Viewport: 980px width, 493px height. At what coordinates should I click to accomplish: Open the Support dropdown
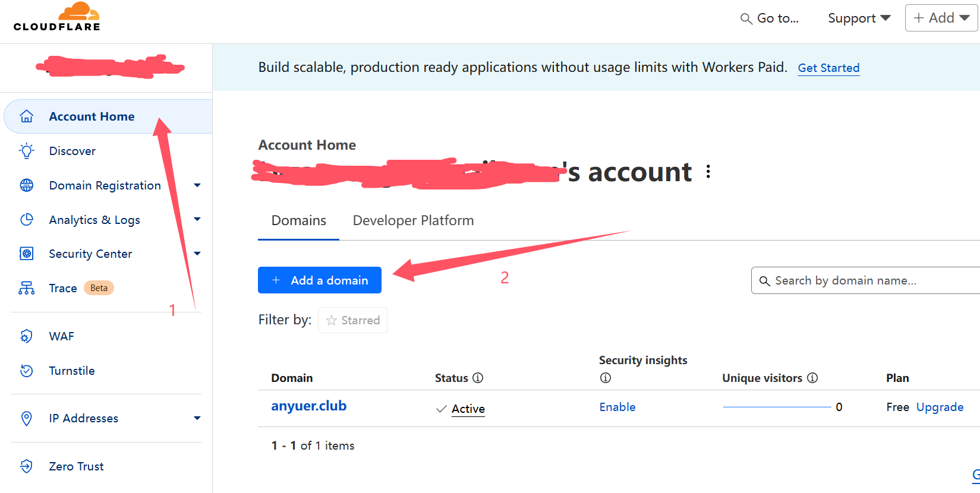(859, 18)
